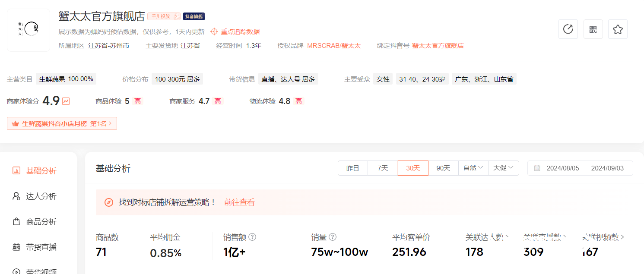Favorite the shop with star icon

[x=618, y=29]
